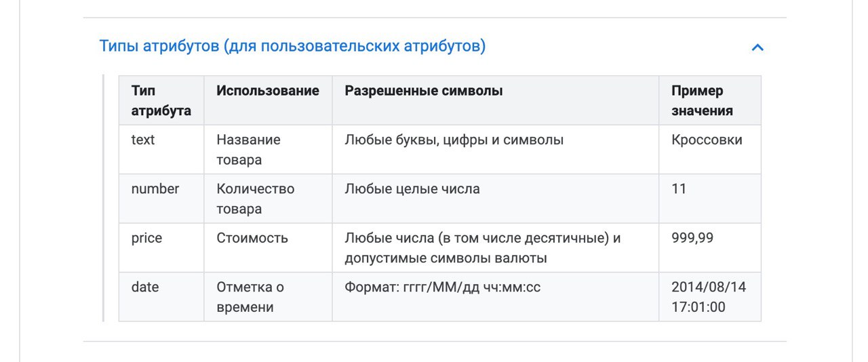Click the 'price' attribute type cell
This screenshot has width=868, height=362.
point(161,247)
